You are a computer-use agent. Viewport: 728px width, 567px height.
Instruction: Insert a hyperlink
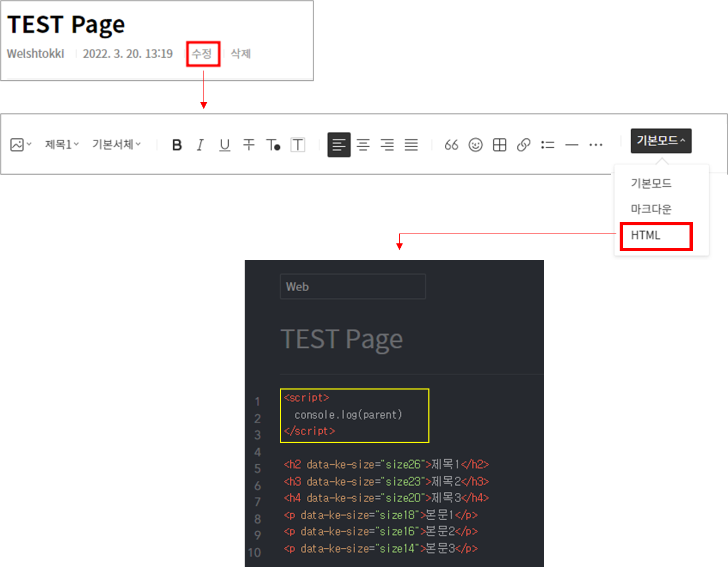(523, 145)
